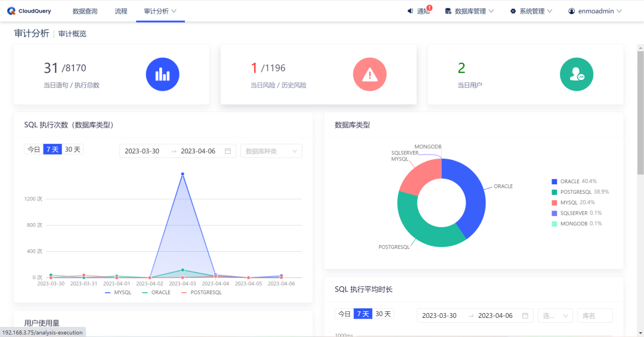This screenshot has width=644, height=337.
Task: Select 7 天 in SQL 执行次数 chart
Action: coord(52,149)
